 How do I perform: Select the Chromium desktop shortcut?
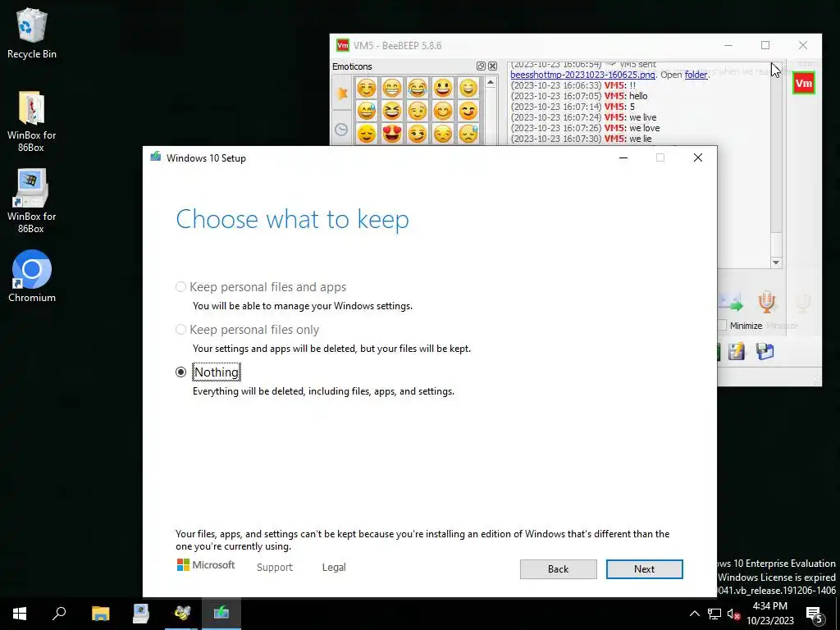(32, 276)
